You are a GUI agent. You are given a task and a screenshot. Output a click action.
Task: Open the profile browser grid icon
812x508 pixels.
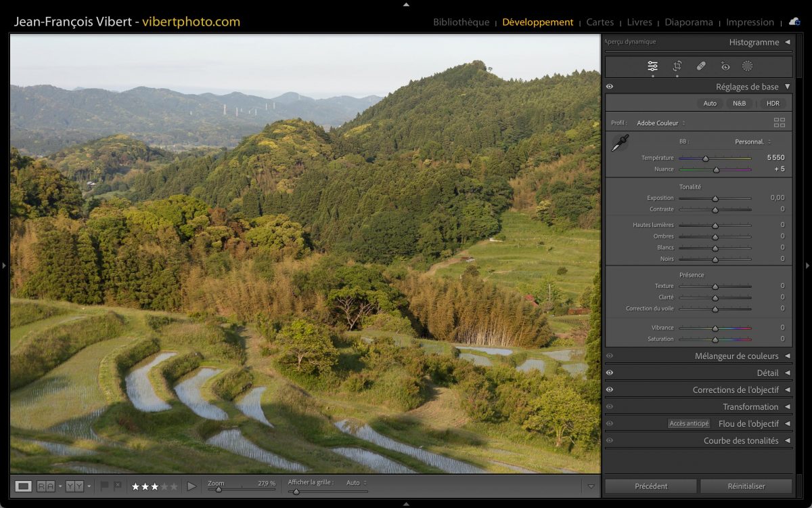pyautogui.click(x=780, y=123)
